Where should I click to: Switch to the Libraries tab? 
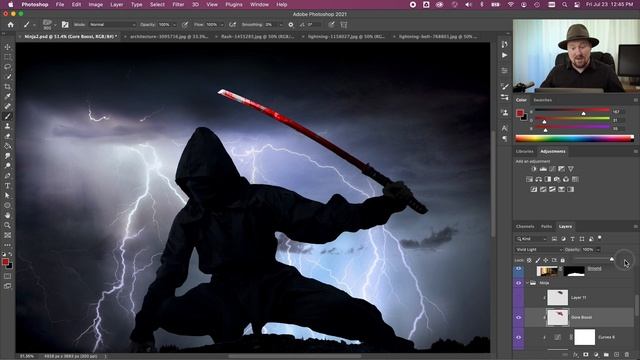tap(524, 151)
